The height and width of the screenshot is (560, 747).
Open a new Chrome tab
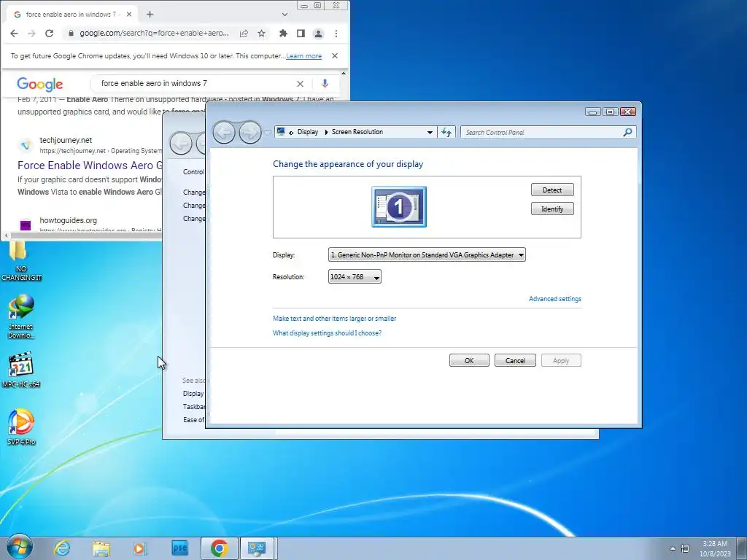(150, 15)
